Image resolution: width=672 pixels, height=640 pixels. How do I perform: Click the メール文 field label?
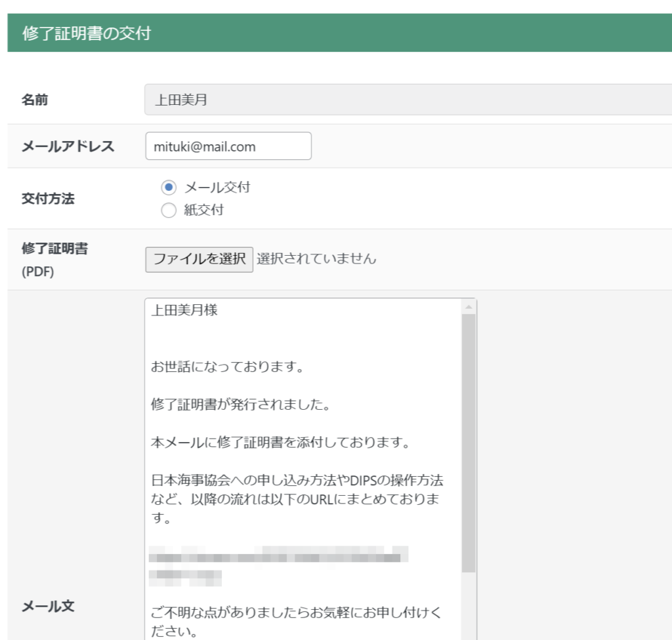48,607
